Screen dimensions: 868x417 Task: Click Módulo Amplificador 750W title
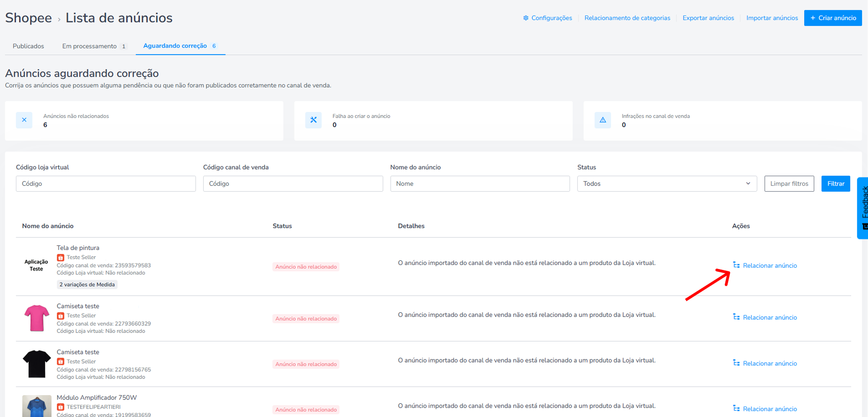[97, 398]
